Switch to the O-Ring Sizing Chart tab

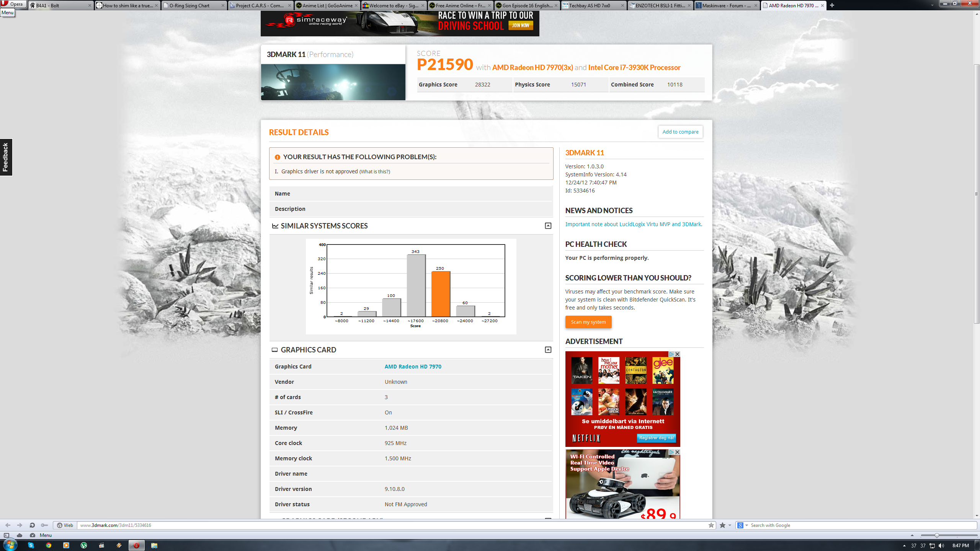(x=194, y=5)
